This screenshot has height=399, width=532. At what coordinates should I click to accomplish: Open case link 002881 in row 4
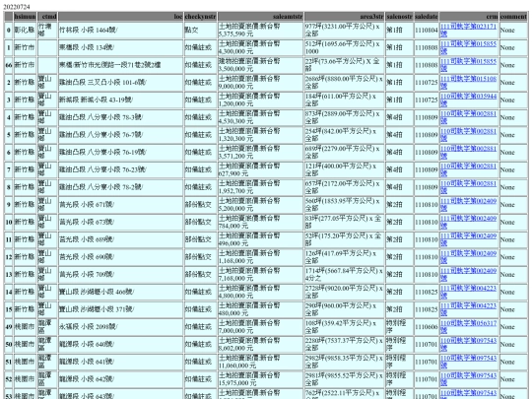(468, 117)
